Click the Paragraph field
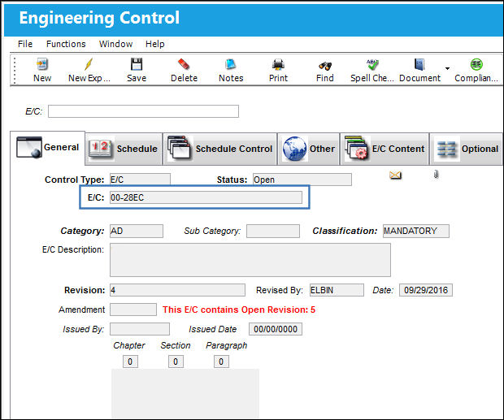This screenshot has width=504, height=420. 221,362
